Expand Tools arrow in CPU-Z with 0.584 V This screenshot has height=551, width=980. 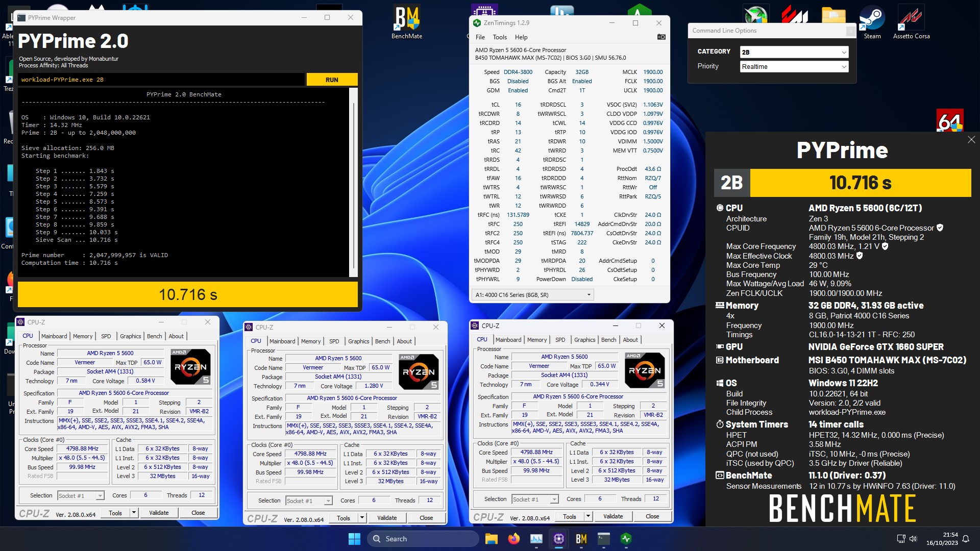click(134, 513)
